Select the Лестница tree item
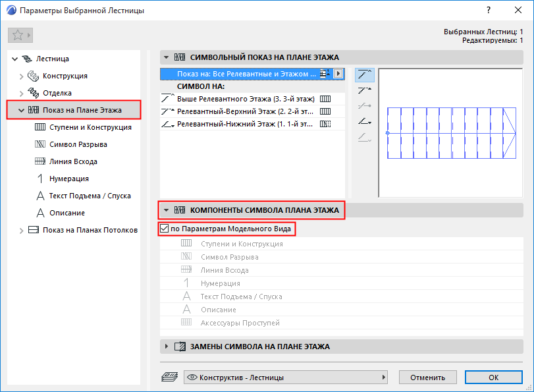 click(53, 59)
